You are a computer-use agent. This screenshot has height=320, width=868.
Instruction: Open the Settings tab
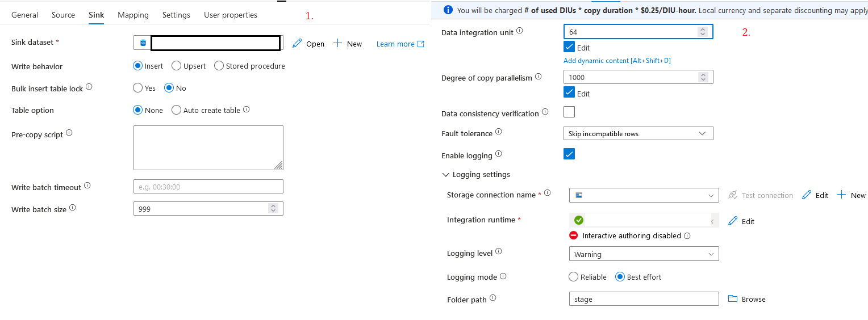pos(176,15)
